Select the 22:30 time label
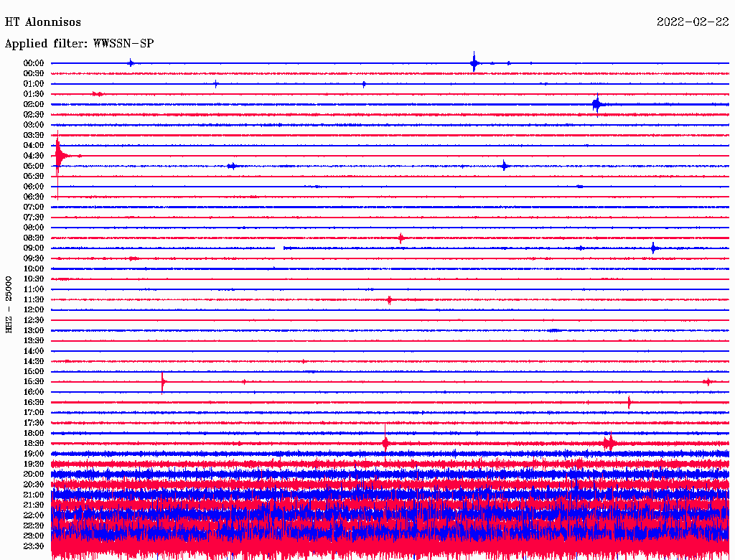 point(34,526)
